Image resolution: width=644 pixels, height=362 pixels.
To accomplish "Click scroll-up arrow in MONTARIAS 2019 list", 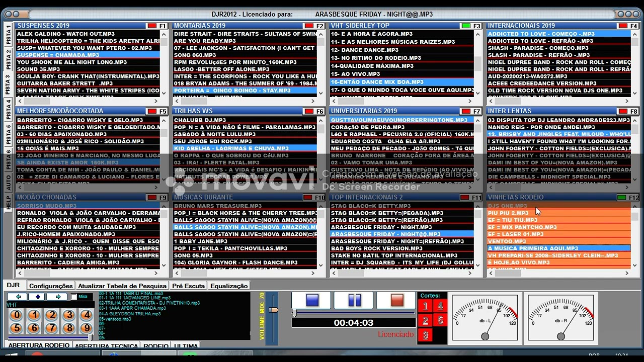I will pos(321,34).
